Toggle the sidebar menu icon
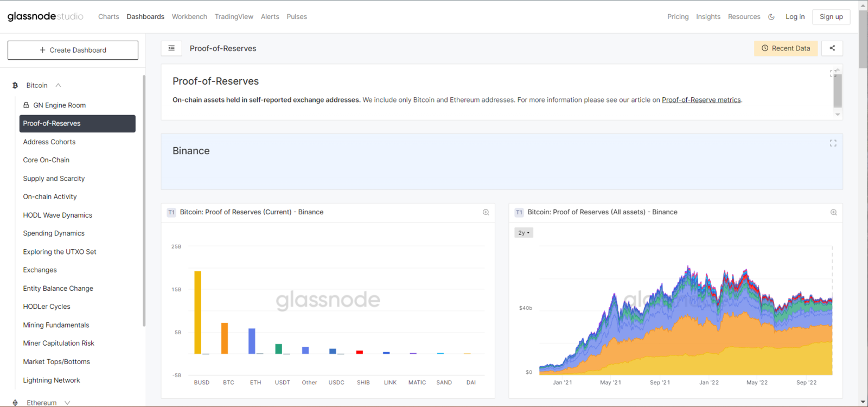This screenshot has width=868, height=407. (x=171, y=48)
